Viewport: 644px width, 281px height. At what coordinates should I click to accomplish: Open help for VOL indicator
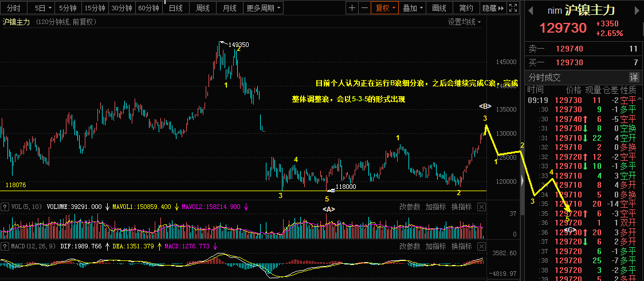5,207
